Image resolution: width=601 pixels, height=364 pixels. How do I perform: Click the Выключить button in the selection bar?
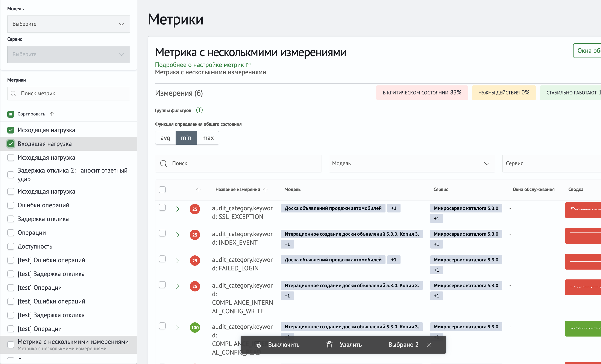pos(277,344)
